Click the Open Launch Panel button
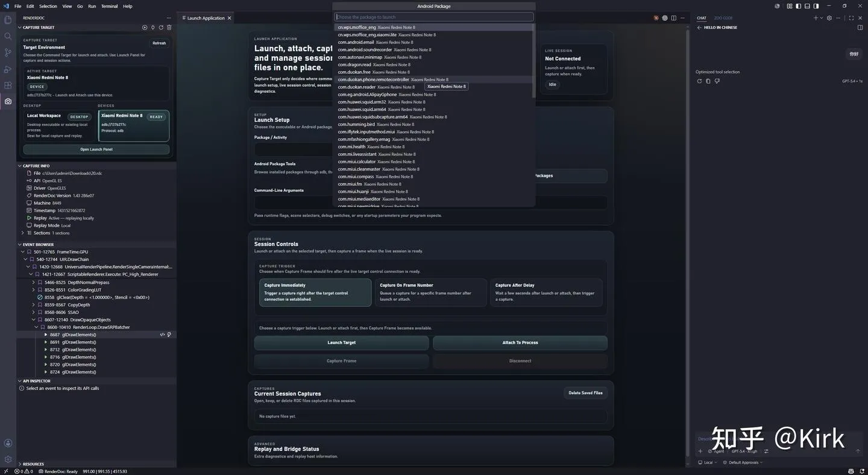This screenshot has height=475, width=868. [96, 149]
